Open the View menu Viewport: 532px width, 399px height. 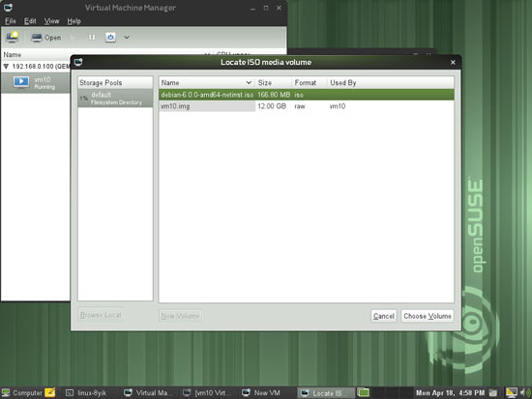[x=51, y=21]
